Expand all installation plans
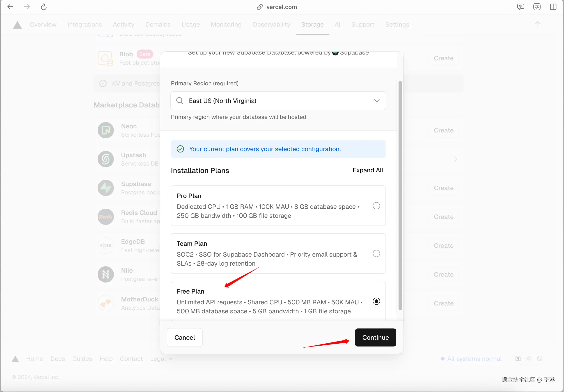 (x=367, y=170)
